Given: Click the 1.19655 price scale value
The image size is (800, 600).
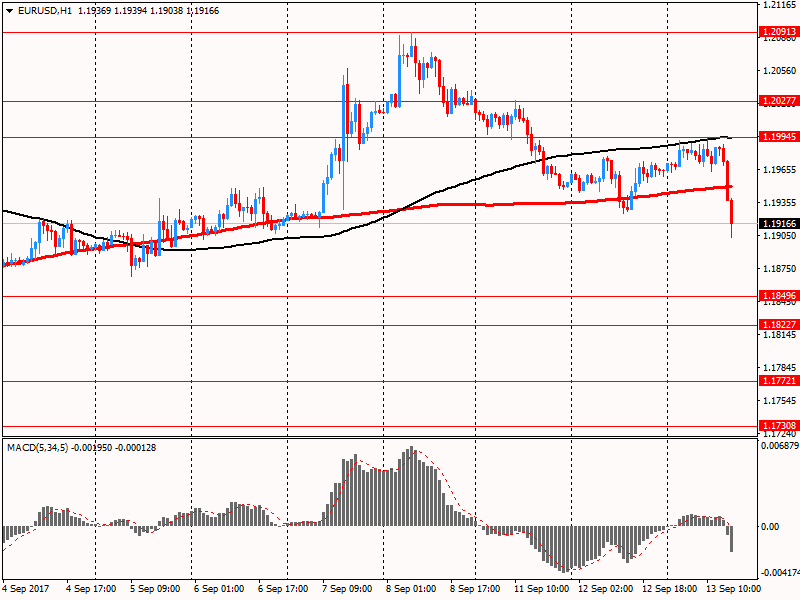Looking at the screenshot, I should 779,170.
